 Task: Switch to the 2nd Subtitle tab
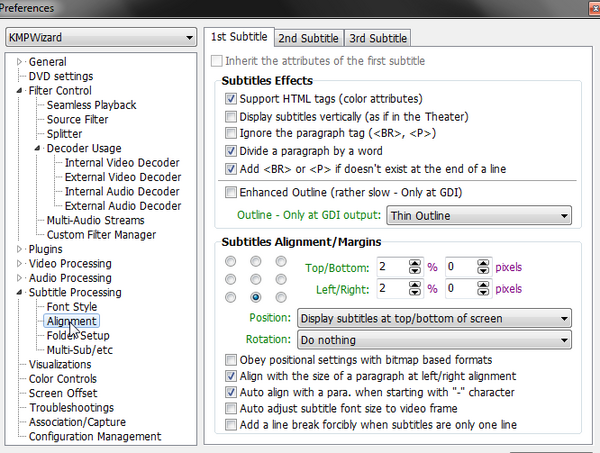point(308,38)
